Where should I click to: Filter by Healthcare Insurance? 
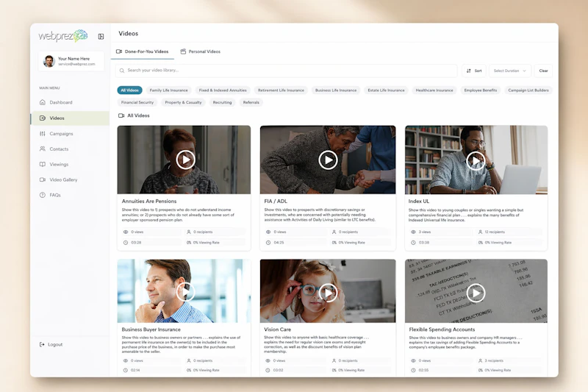pyautogui.click(x=434, y=90)
